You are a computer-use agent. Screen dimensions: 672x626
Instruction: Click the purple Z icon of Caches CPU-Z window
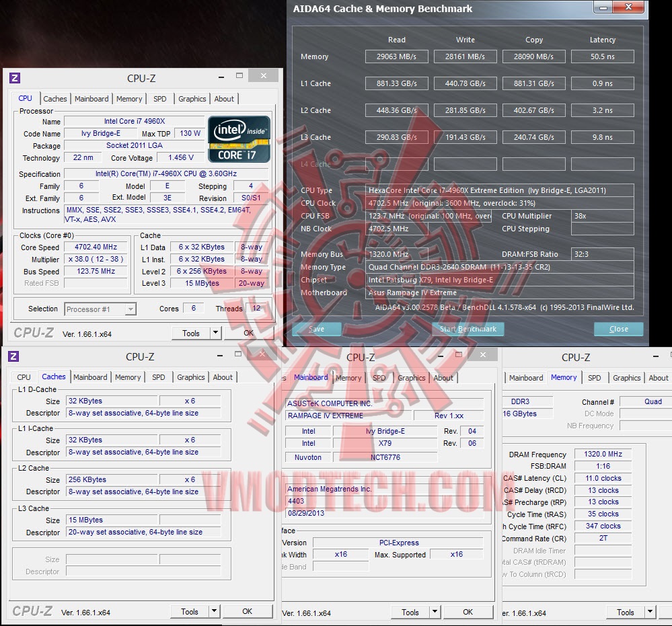[13, 356]
